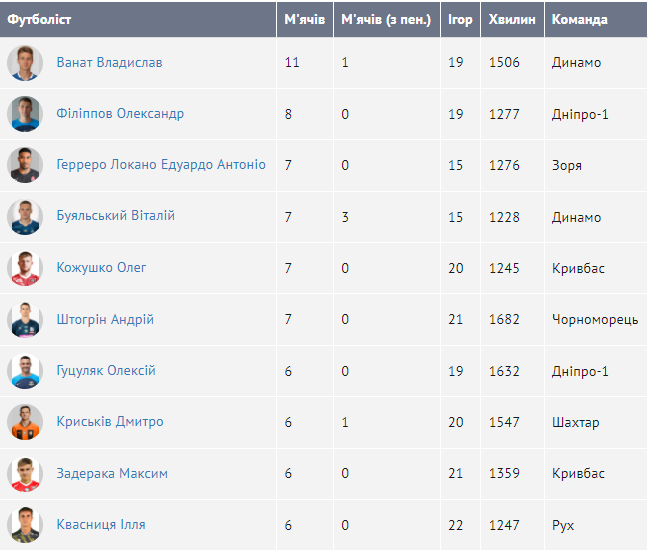
Task: Click Кожушко Олег's avatar image
Action: [25, 268]
